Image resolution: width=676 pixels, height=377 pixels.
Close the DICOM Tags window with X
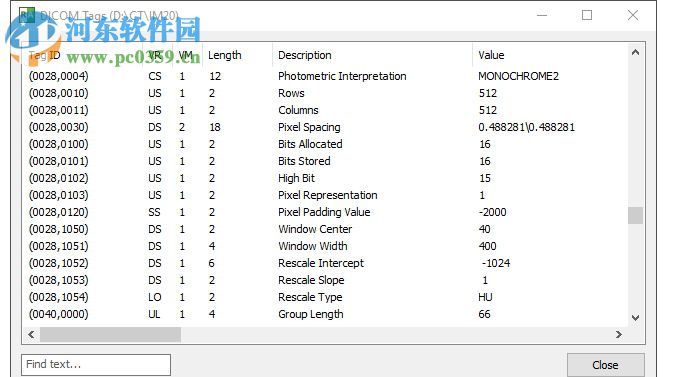point(632,16)
